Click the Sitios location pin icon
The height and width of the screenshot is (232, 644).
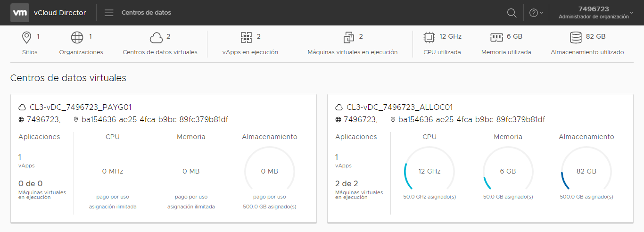[27, 37]
